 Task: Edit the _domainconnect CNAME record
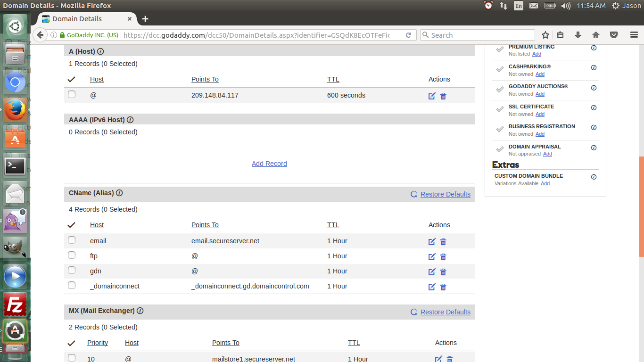tap(432, 287)
